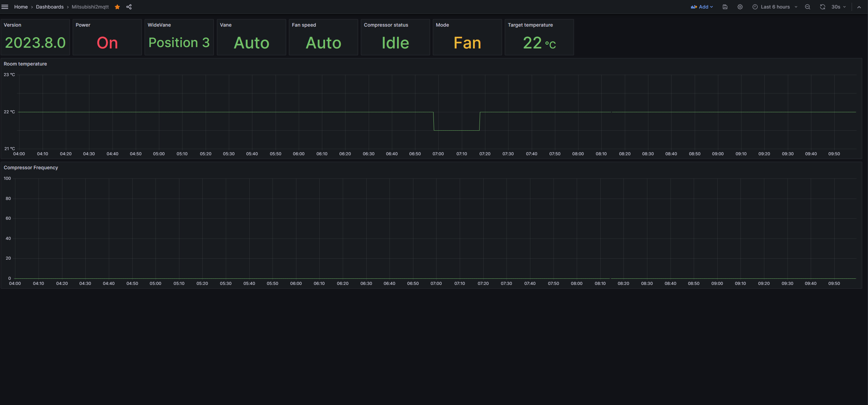This screenshot has height=405, width=868.
Task: Open dashboard settings gear
Action: pyautogui.click(x=740, y=7)
